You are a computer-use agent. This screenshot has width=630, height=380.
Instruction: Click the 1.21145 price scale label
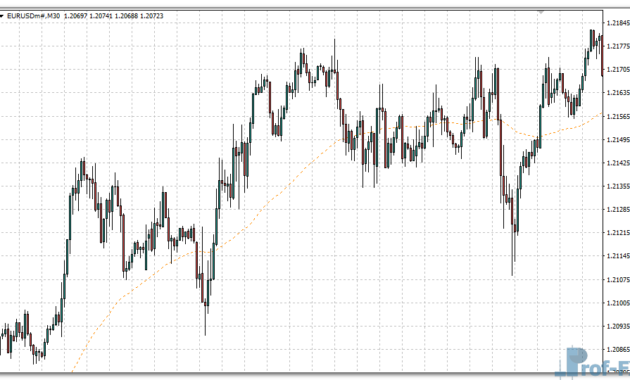point(618,256)
